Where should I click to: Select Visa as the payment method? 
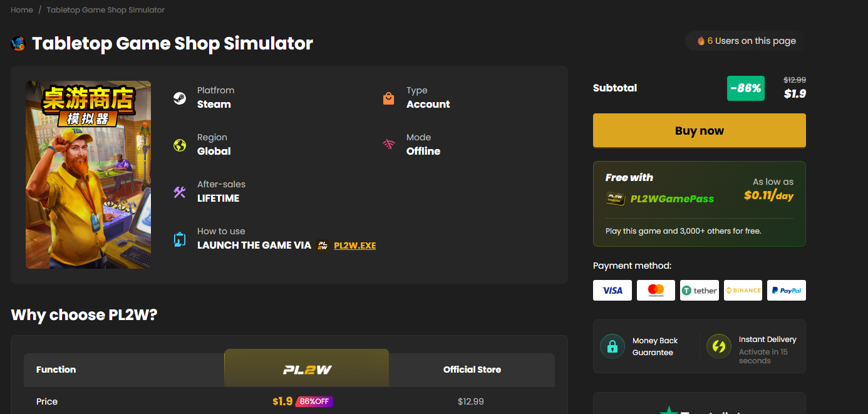click(612, 290)
